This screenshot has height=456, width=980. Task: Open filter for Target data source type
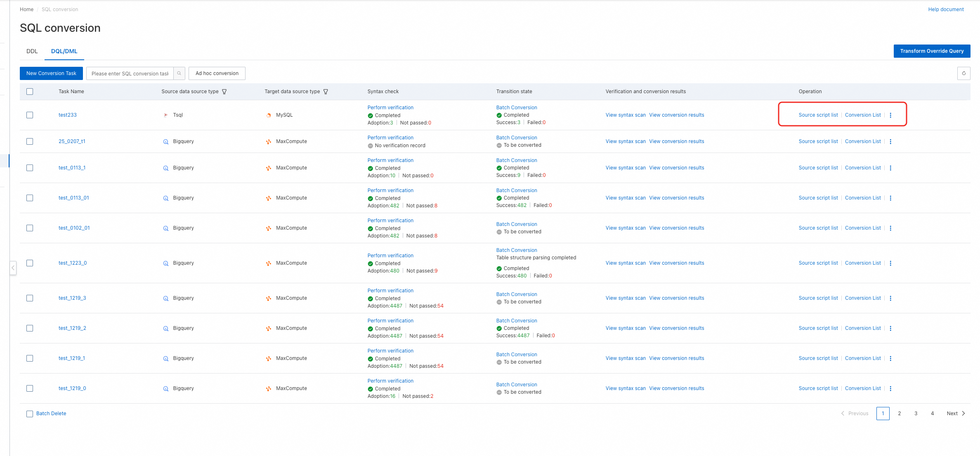point(326,92)
